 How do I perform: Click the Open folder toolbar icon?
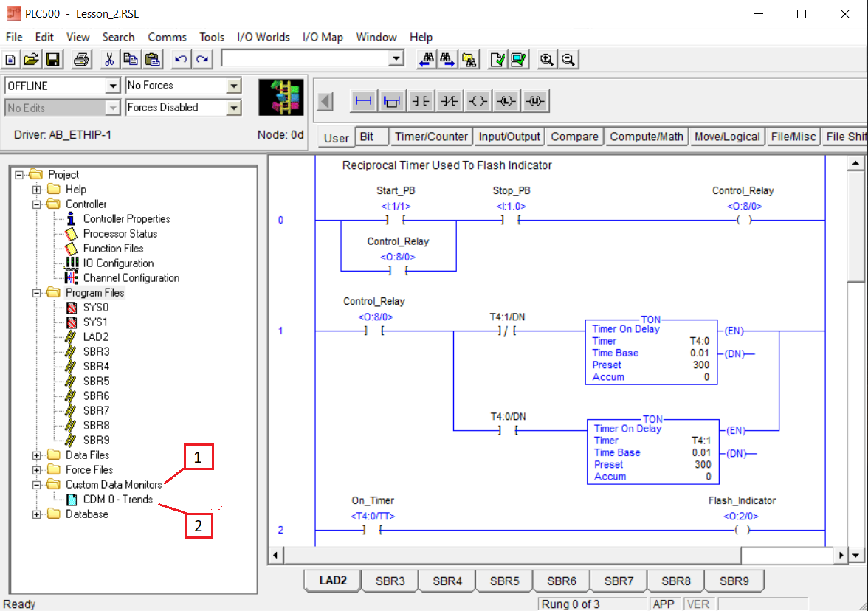(x=32, y=59)
